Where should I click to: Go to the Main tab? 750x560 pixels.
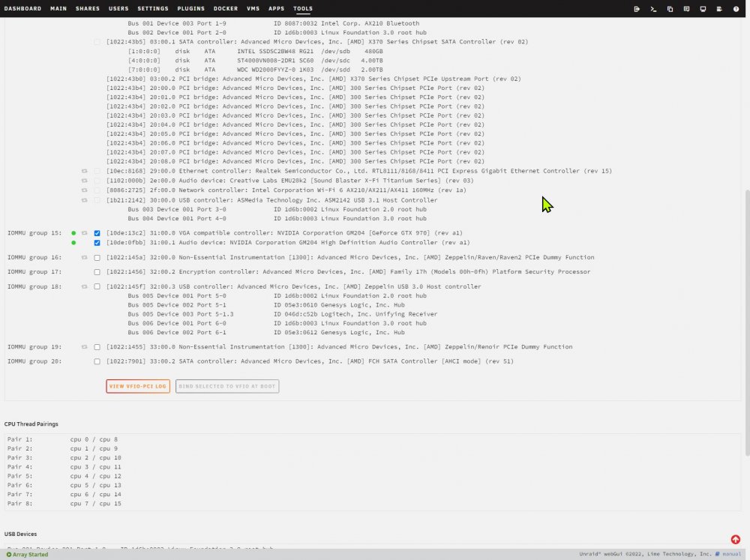58,8
